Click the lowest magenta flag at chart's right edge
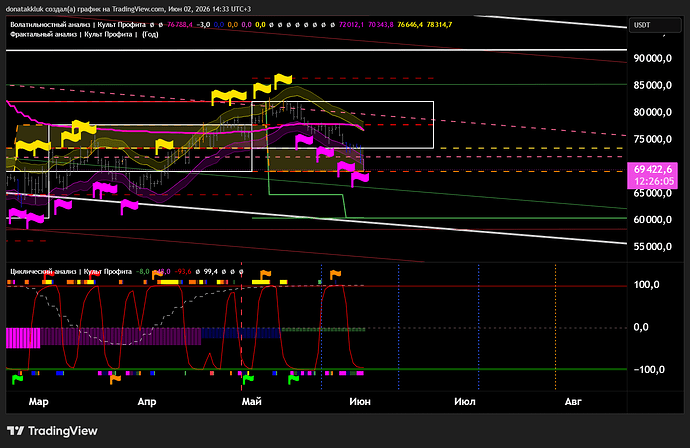This screenshot has height=448, width=690. 360,178
